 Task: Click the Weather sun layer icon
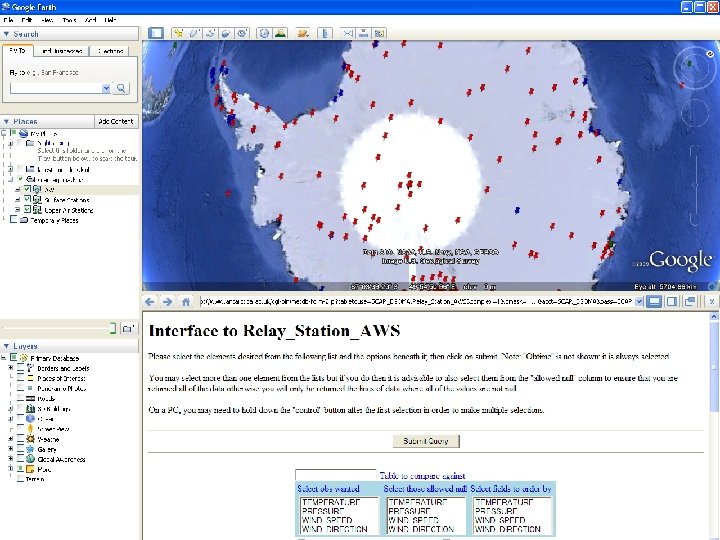point(30,439)
